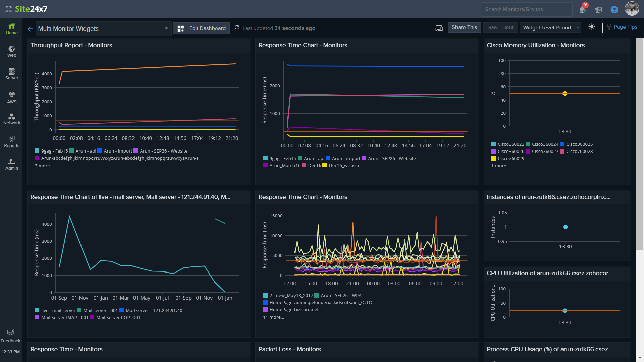Expand Widget Level Period dropdown

pyautogui.click(x=551, y=28)
